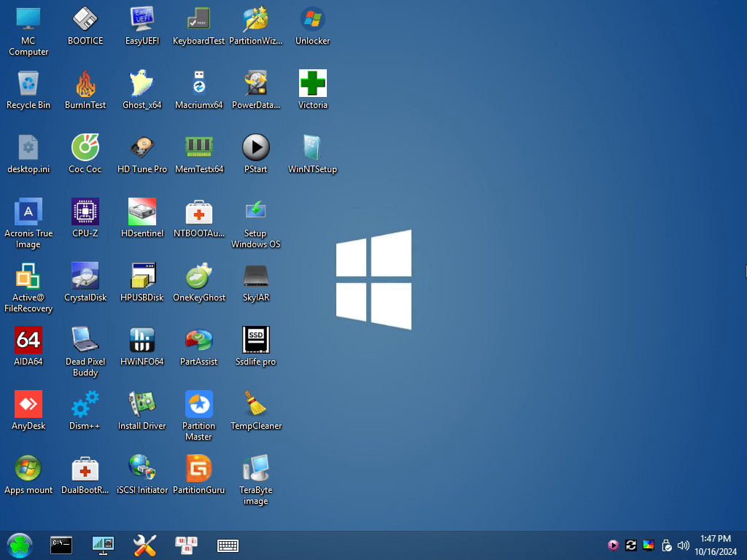Launch BurnInTest icon

click(85, 90)
